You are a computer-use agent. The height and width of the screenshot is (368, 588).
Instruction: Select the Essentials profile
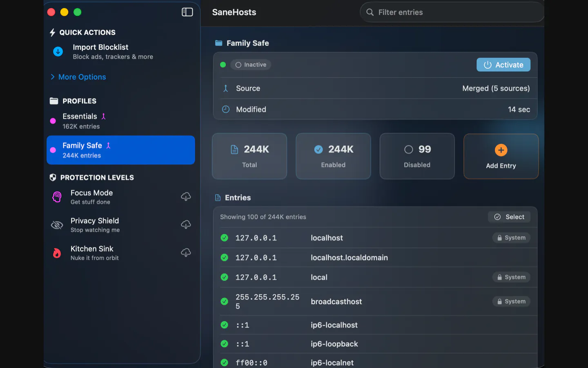[x=121, y=121]
